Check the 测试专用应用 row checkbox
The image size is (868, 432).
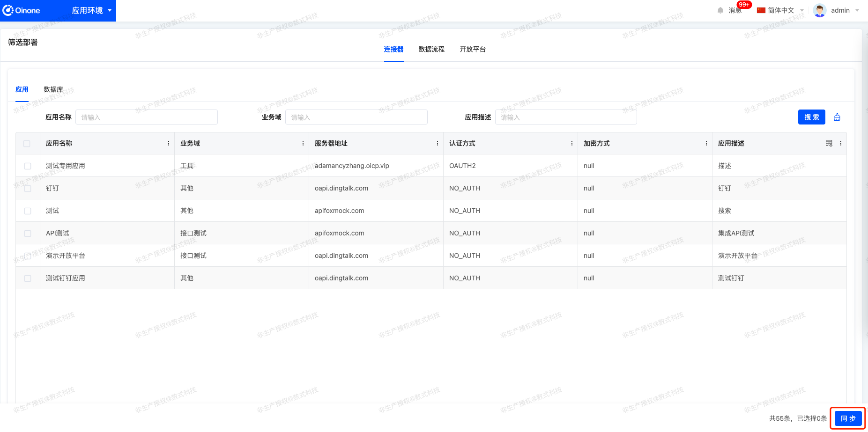(x=28, y=166)
